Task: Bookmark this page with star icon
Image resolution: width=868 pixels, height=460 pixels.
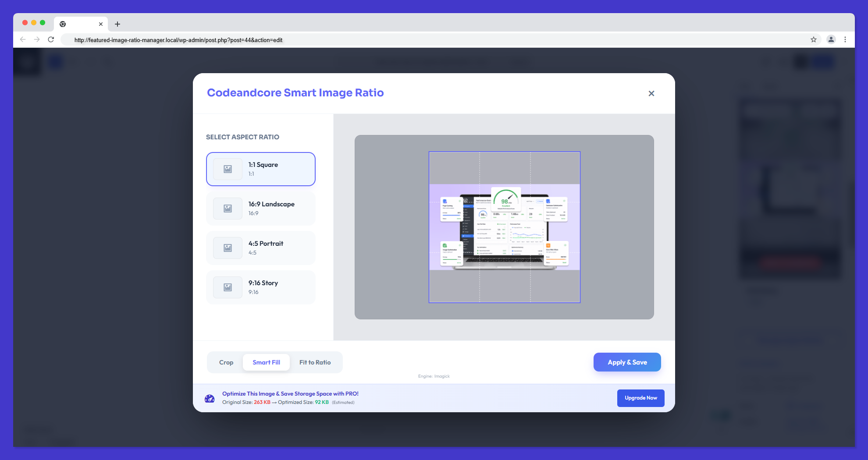Action: point(814,39)
